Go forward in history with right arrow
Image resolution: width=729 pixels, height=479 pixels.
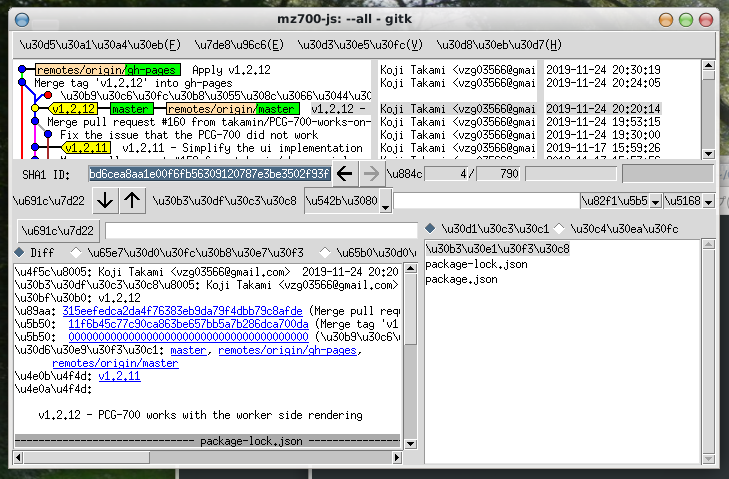pos(371,174)
